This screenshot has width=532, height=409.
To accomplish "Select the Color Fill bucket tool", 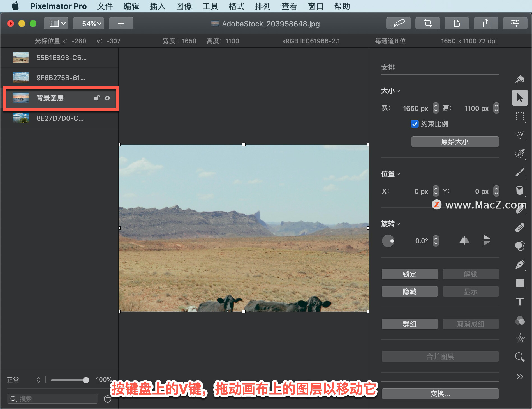I will click(x=520, y=190).
